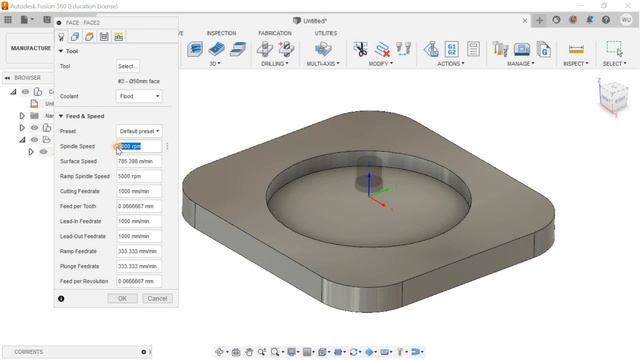Click the Surface Speed field

tap(139, 161)
